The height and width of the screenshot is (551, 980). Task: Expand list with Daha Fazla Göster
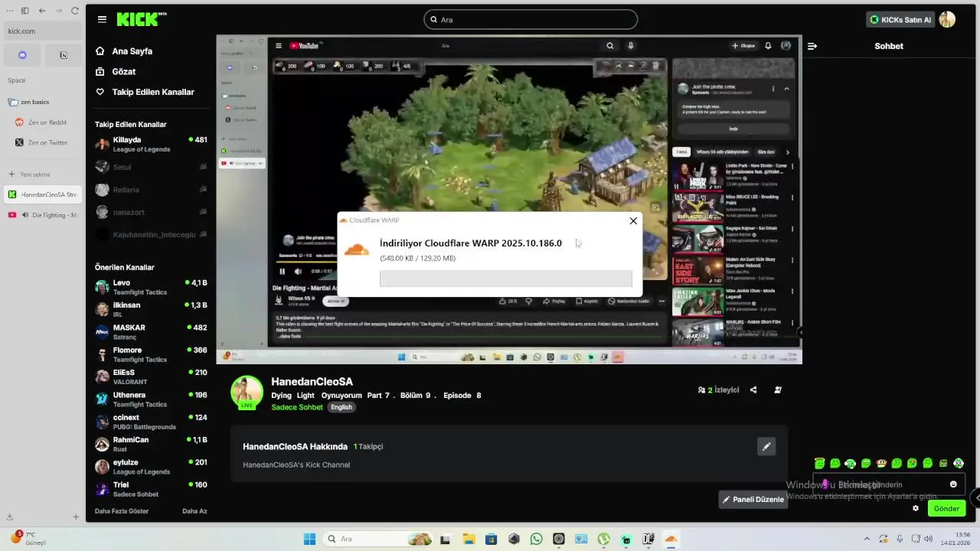pyautogui.click(x=122, y=511)
